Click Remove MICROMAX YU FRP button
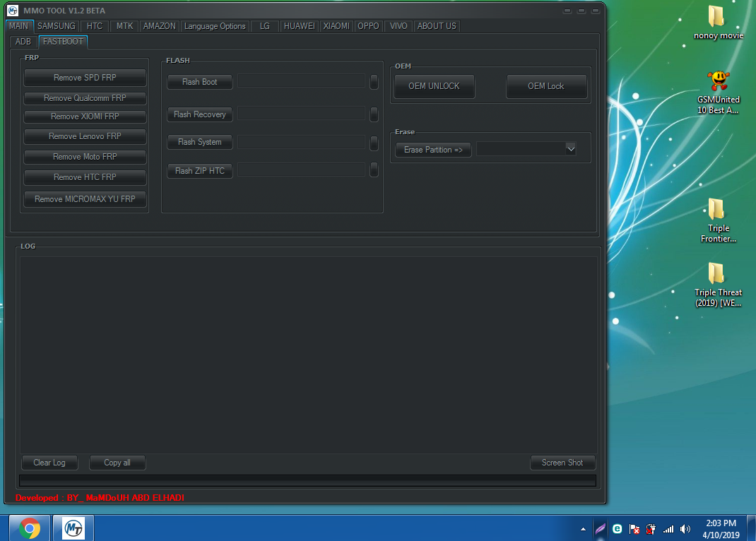756x541 pixels. click(85, 198)
